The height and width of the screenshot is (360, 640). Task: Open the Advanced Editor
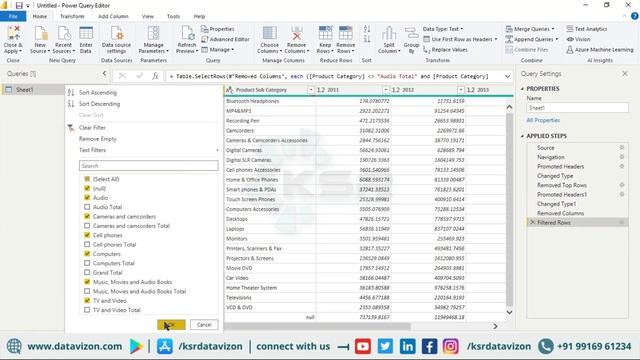point(225,39)
